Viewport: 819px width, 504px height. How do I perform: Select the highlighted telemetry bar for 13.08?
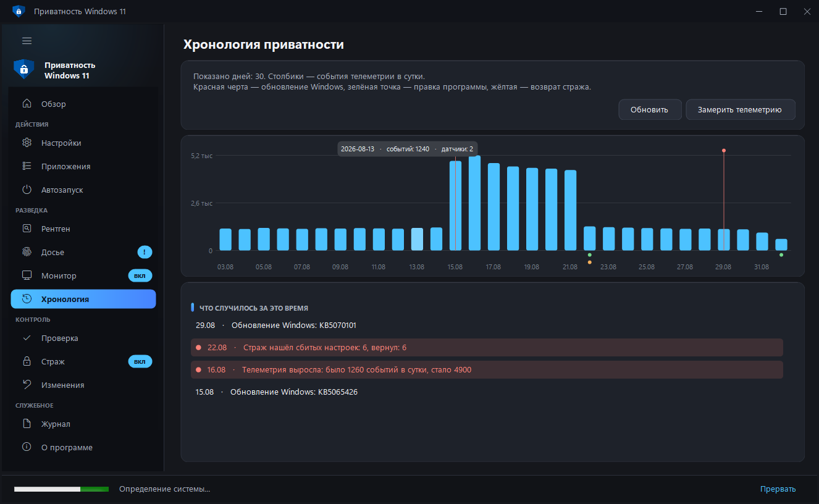417,239
